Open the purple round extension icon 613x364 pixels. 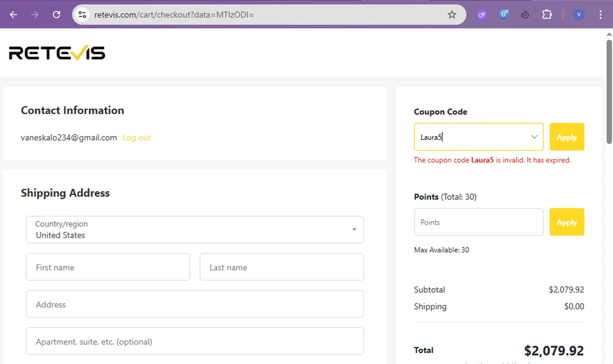pyautogui.click(x=482, y=15)
